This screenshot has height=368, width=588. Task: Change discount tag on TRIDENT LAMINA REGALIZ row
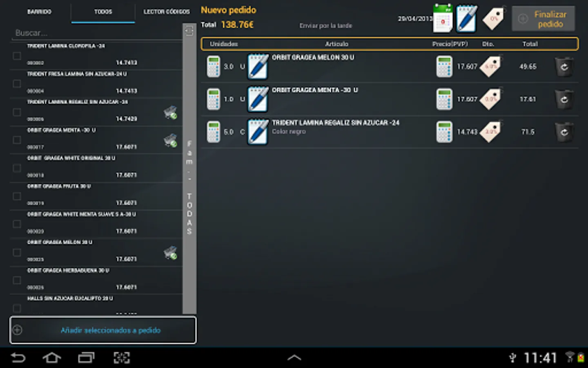490,132
